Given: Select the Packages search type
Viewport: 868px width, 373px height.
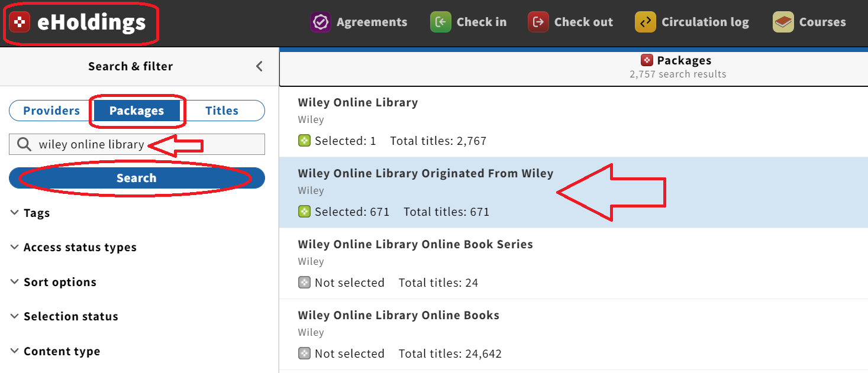Looking at the screenshot, I should click(137, 111).
